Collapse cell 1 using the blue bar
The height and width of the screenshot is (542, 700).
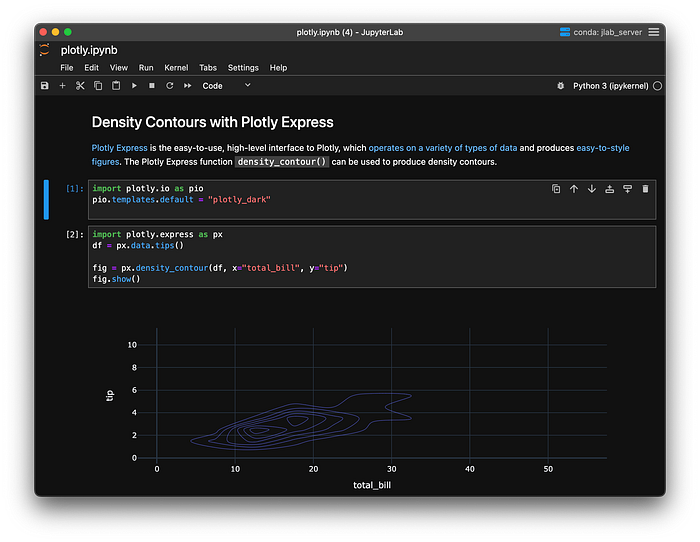click(46, 200)
